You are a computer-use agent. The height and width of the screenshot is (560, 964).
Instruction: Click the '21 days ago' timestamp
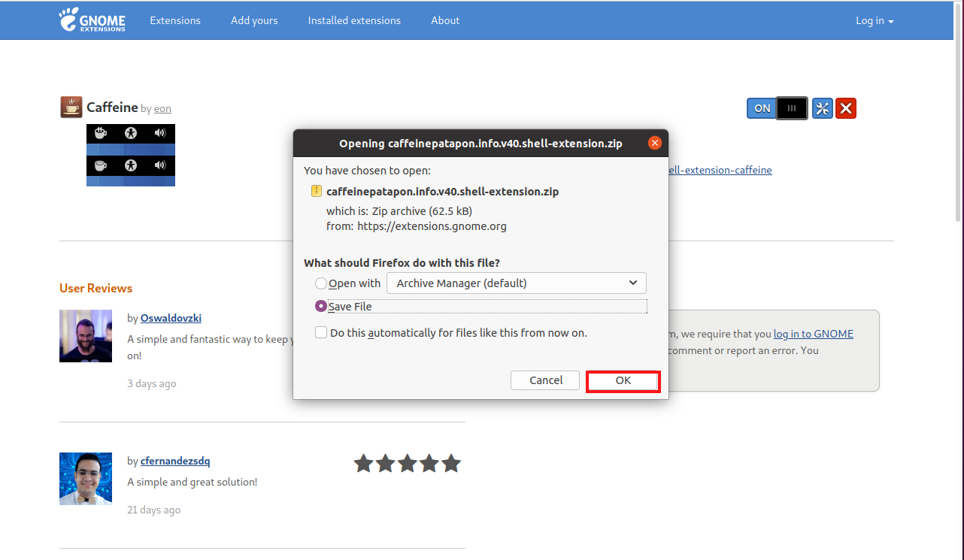click(154, 510)
